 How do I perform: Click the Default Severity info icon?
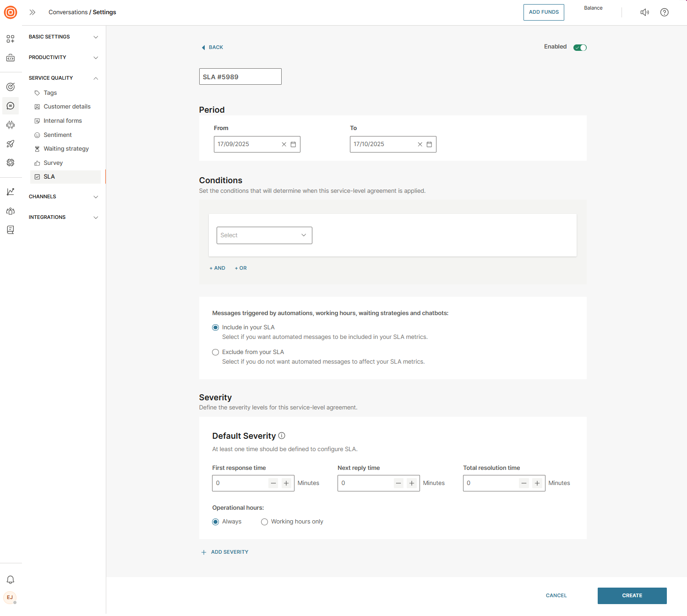tap(282, 436)
